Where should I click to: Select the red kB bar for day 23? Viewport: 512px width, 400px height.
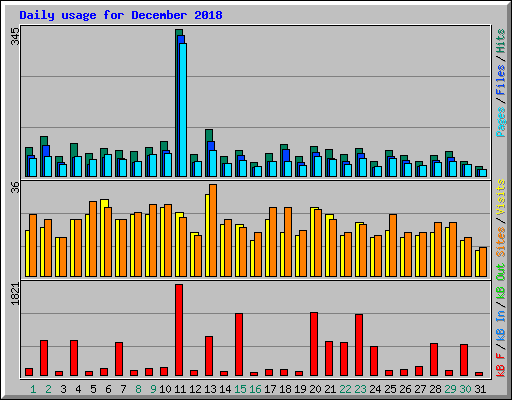coord(359,345)
